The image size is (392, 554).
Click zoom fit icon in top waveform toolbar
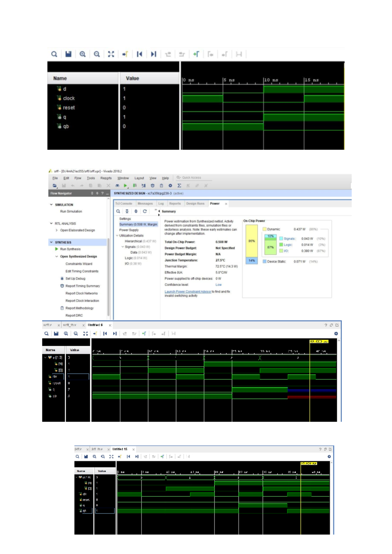(111, 54)
